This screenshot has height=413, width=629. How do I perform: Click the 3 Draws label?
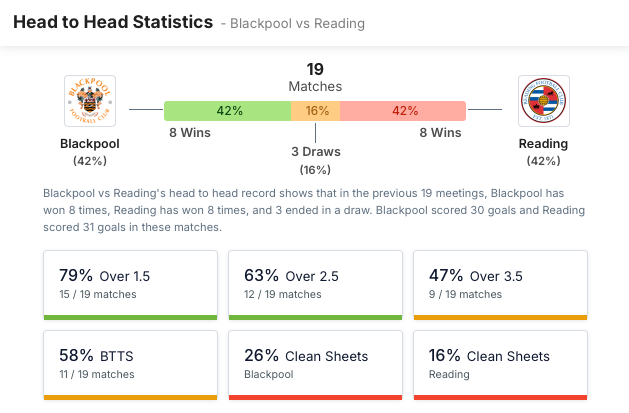[x=316, y=152]
